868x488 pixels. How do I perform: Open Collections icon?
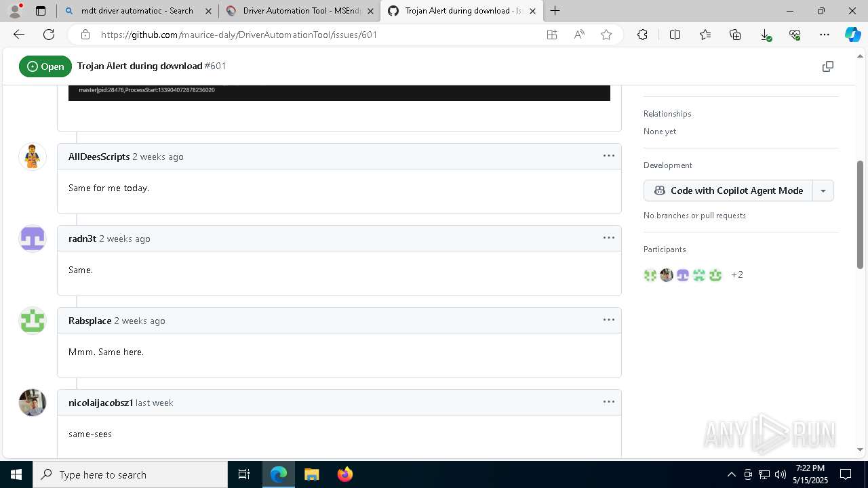click(x=735, y=35)
